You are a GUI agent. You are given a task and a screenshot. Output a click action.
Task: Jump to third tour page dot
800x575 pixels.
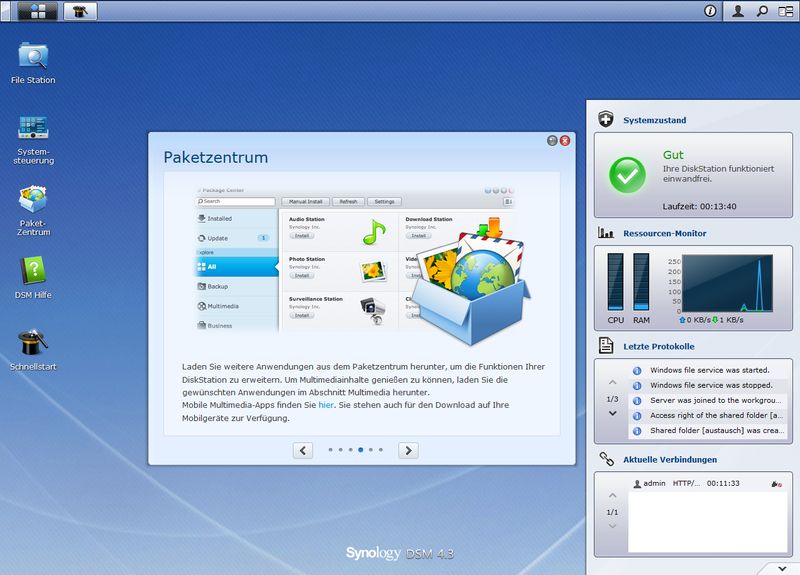click(351, 450)
